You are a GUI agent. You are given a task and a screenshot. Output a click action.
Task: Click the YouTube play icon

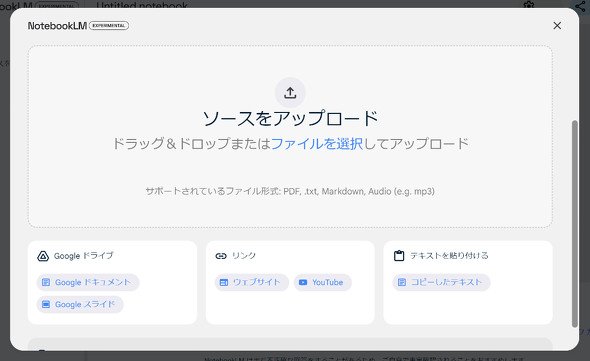(x=303, y=282)
